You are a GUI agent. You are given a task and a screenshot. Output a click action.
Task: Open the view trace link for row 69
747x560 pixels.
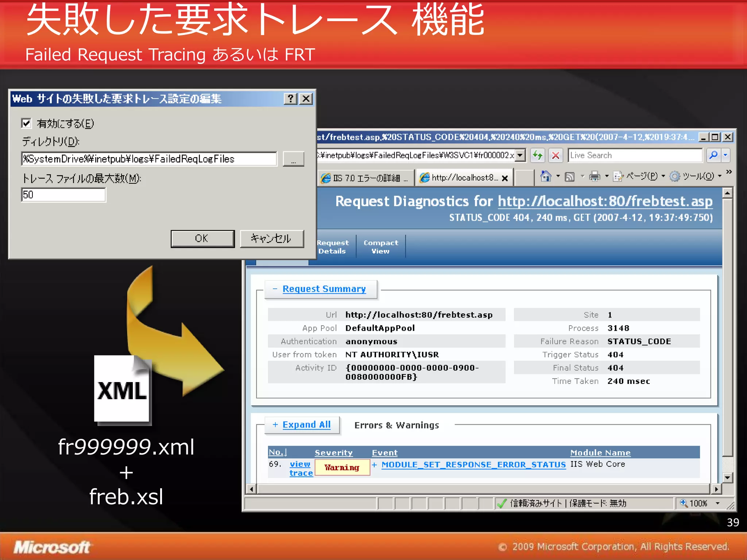[x=301, y=468]
